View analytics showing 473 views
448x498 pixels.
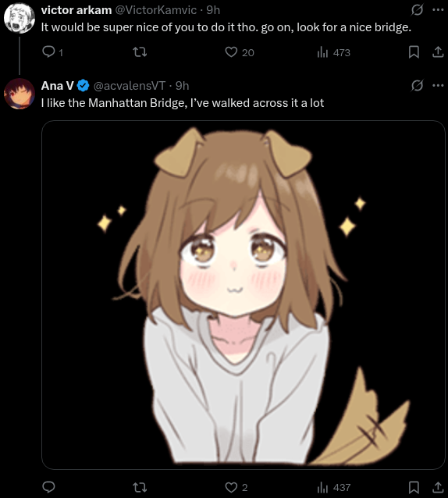(333, 52)
